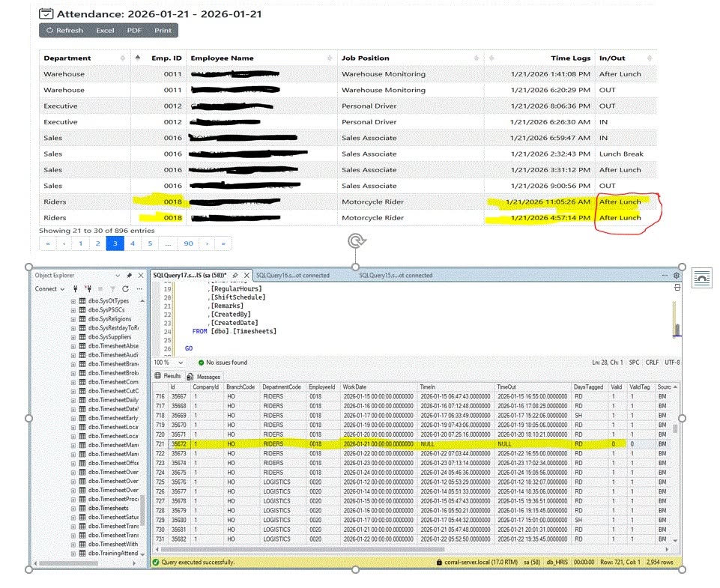Click the WorkDate column header
The width and height of the screenshot is (720, 588).
pyautogui.click(x=378, y=387)
